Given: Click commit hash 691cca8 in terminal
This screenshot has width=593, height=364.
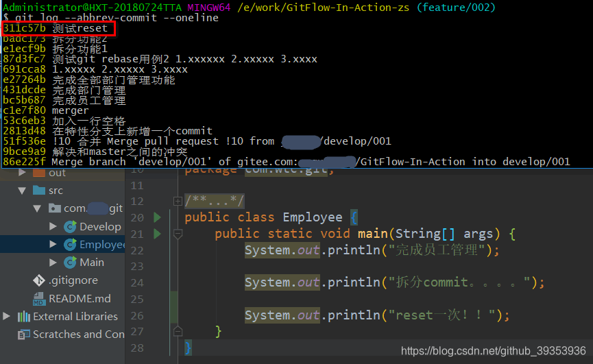Looking at the screenshot, I should point(24,69).
